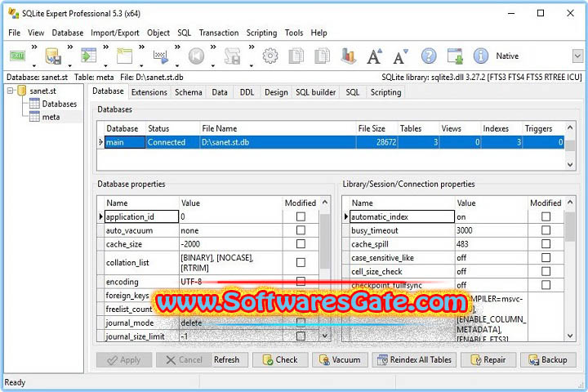
Task: Toggle Modified checkbox for cache_spill
Action: click(x=546, y=244)
